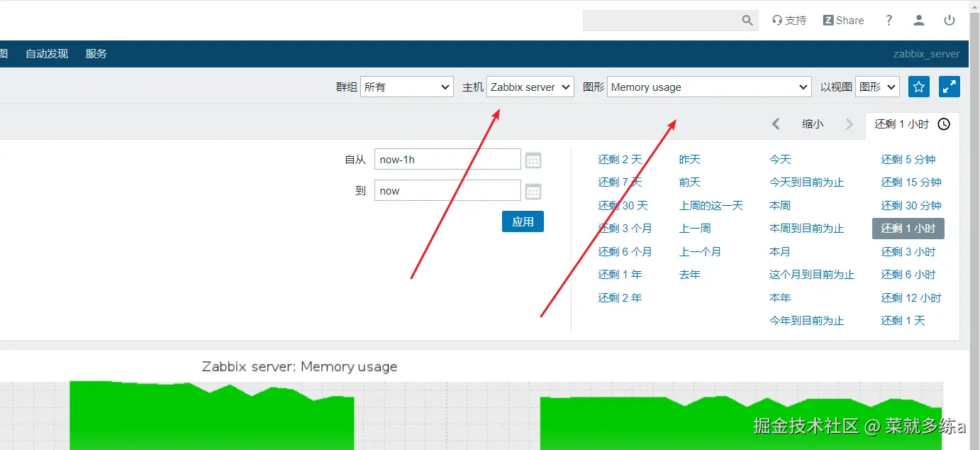The height and width of the screenshot is (450, 980).
Task: Select 还剩 6 个月 time range
Action: (x=625, y=252)
